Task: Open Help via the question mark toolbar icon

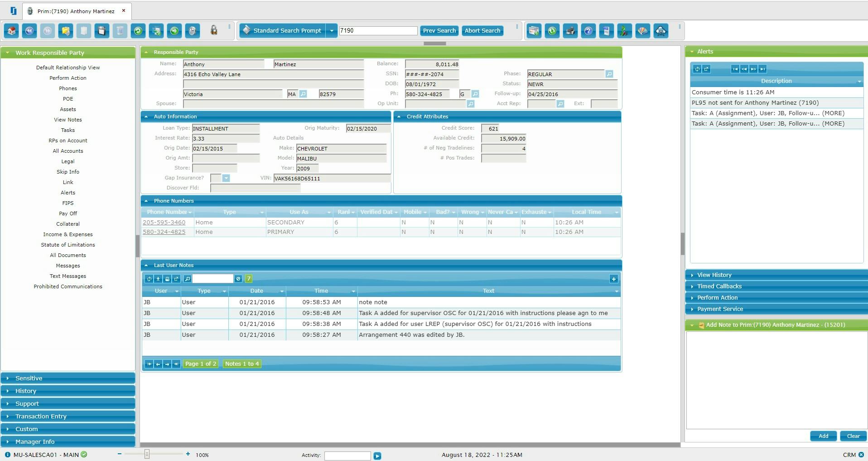Action: point(588,31)
